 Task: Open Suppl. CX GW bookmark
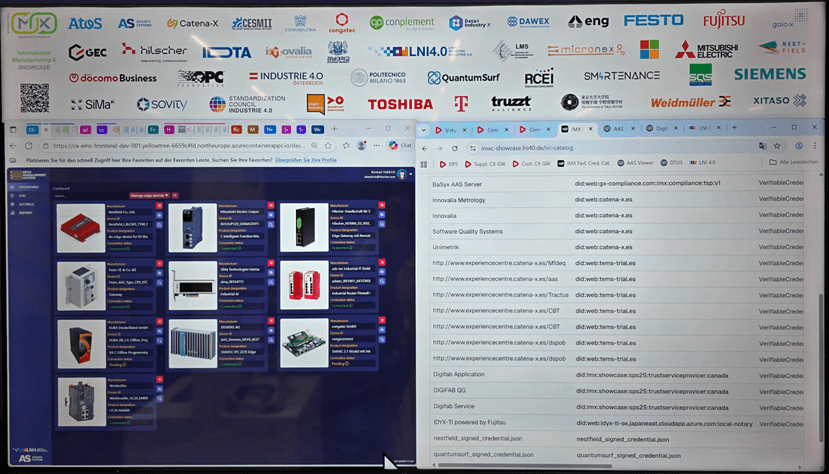(x=485, y=164)
